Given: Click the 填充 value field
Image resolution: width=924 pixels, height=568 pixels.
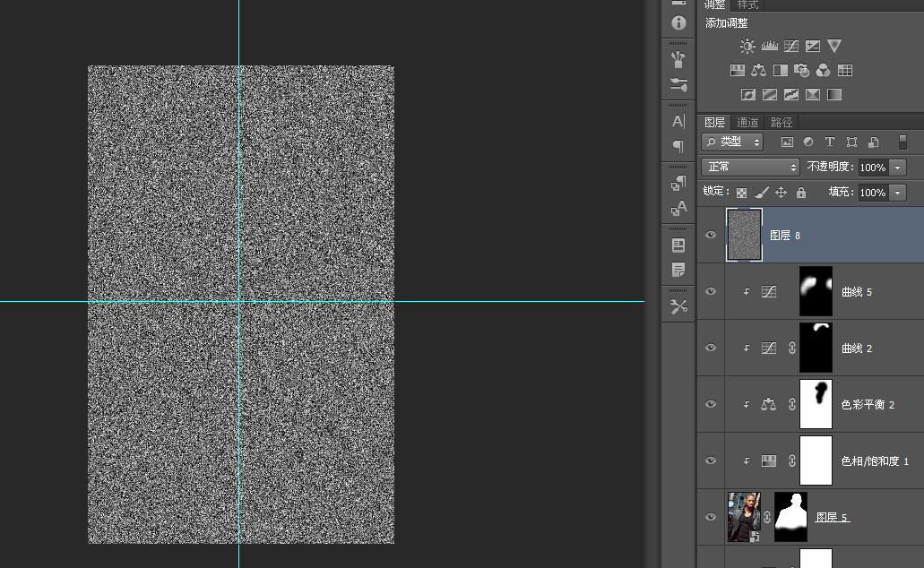Looking at the screenshot, I should [873, 193].
